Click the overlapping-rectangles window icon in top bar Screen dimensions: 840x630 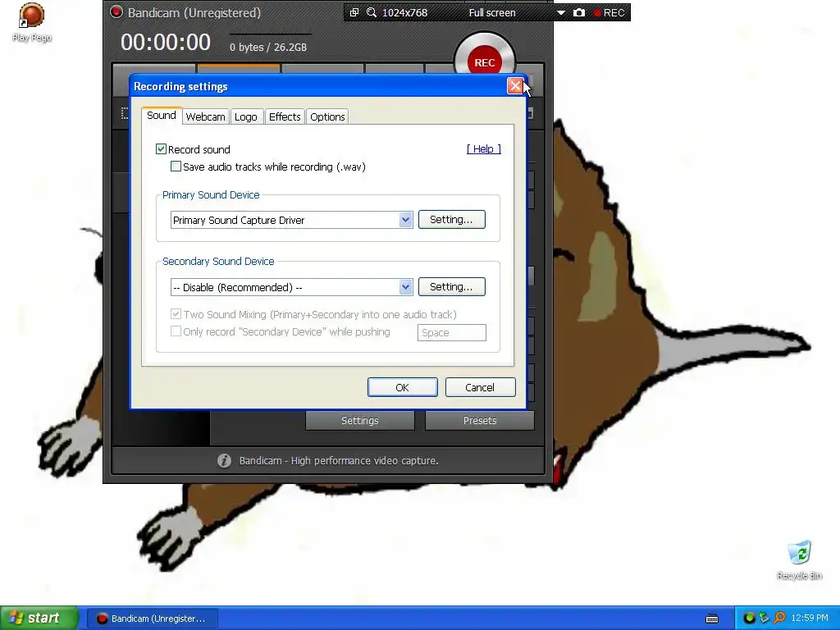354,12
